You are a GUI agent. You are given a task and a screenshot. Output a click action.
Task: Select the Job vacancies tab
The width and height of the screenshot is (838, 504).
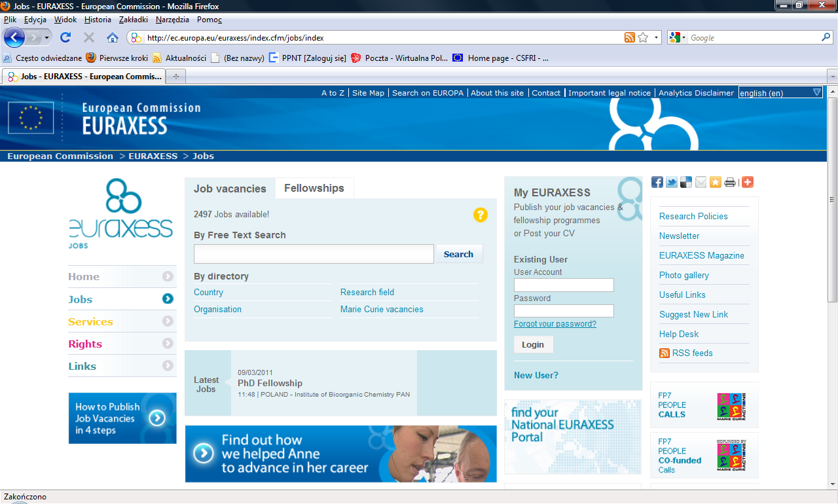230,189
